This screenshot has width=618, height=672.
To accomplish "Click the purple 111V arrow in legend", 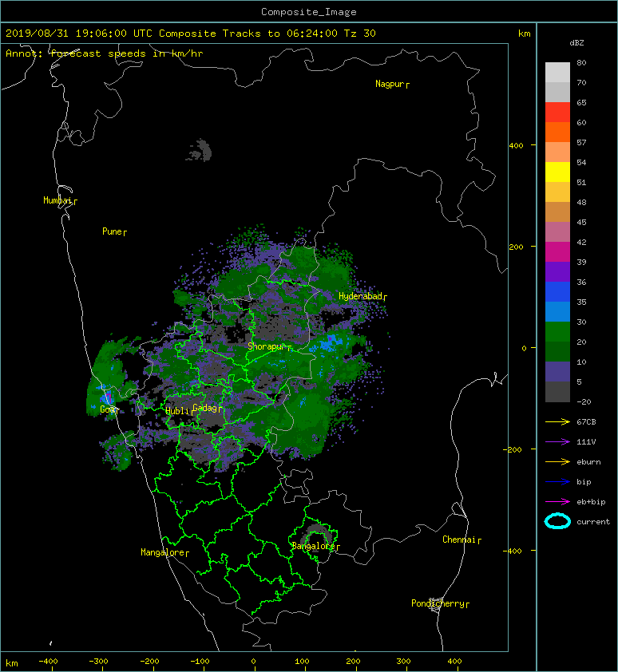I will click(x=557, y=442).
